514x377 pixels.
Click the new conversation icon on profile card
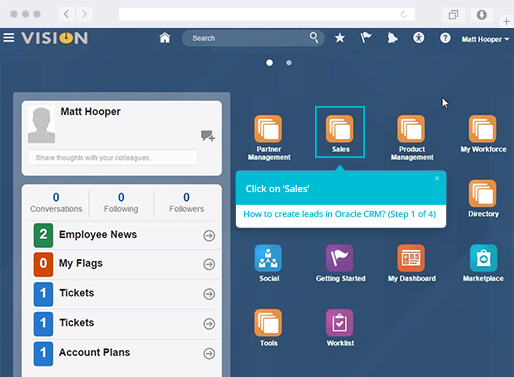click(208, 136)
